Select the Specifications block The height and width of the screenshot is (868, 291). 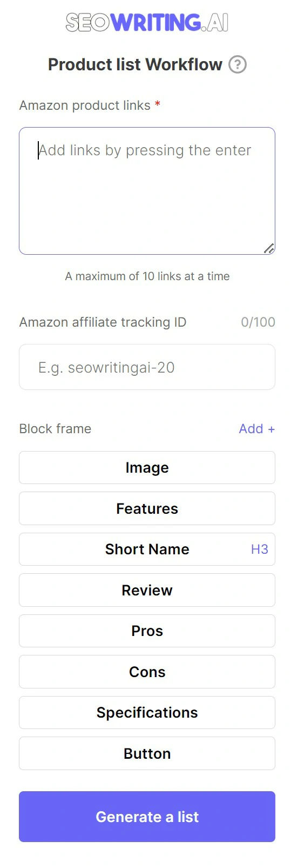[x=147, y=713]
